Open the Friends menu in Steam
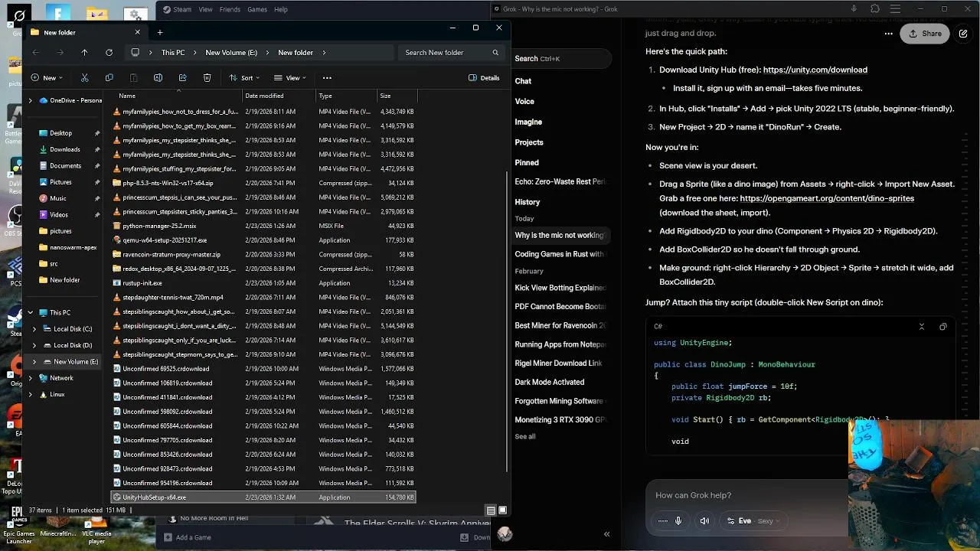980x551 pixels. click(230, 9)
